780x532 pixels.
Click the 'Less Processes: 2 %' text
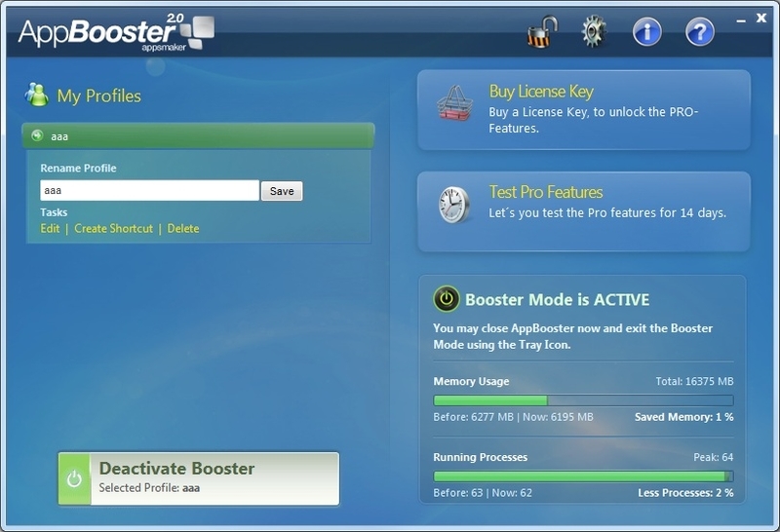[686, 493]
